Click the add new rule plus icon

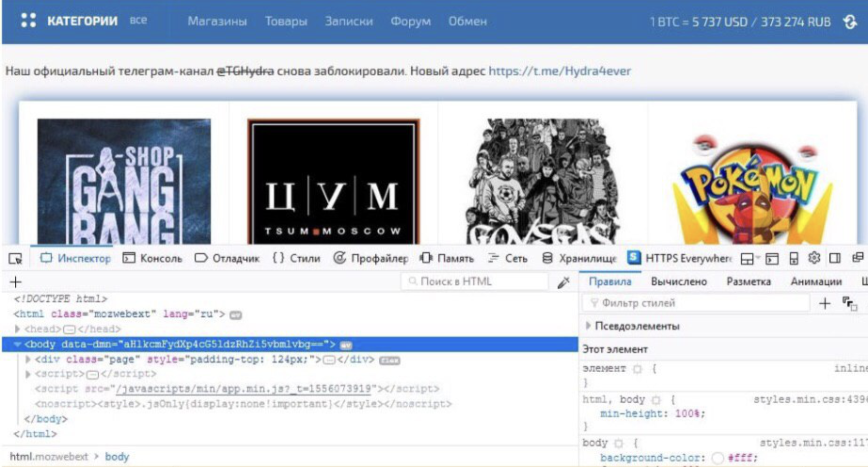tap(824, 303)
